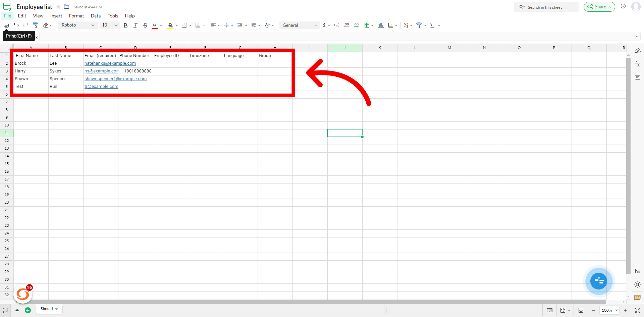The height and width of the screenshot is (317, 644).
Task: Open the fx functions side panel
Action: pos(637,64)
